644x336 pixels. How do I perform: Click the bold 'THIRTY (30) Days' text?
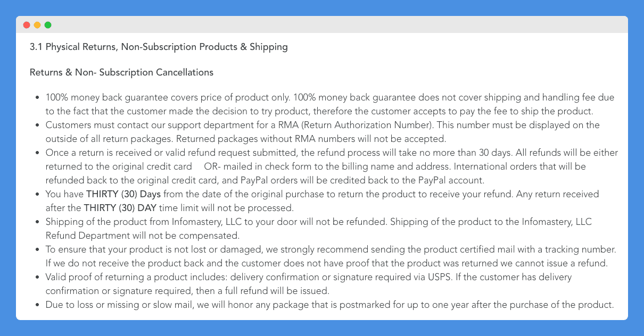click(x=123, y=194)
